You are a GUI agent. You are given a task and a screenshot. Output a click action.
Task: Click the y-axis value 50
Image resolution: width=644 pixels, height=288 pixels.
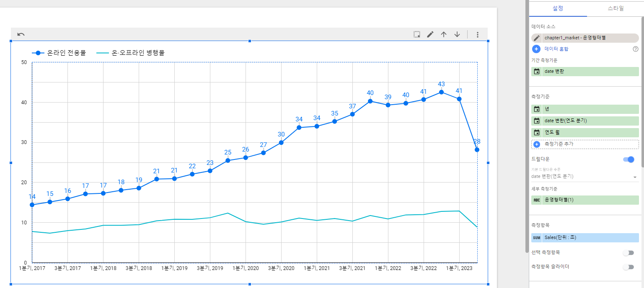pos(24,62)
